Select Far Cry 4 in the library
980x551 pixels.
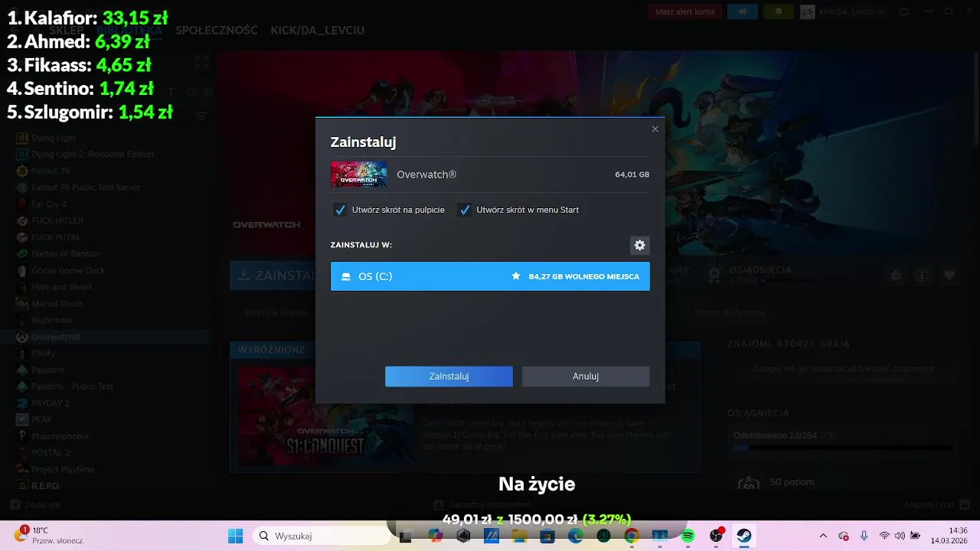(x=49, y=204)
